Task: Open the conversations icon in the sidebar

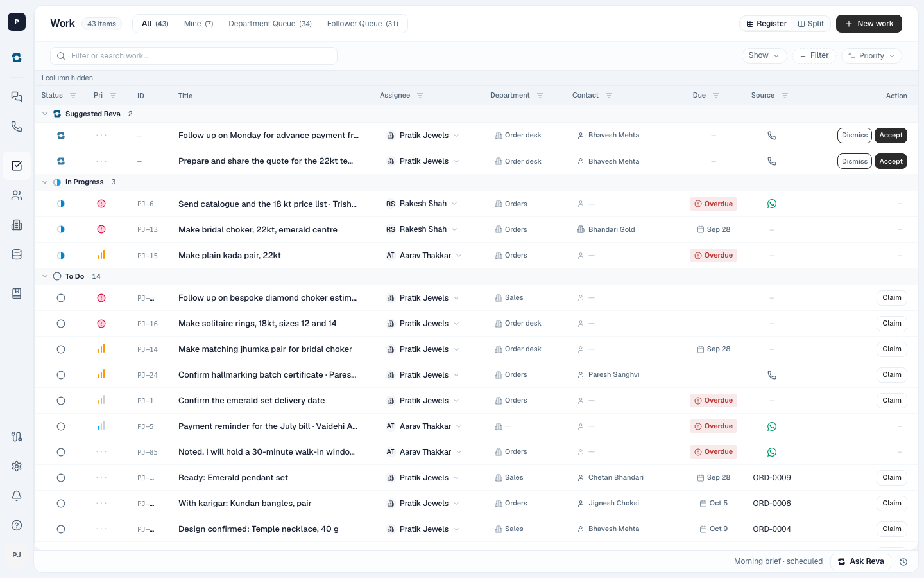Action: pyautogui.click(x=17, y=97)
